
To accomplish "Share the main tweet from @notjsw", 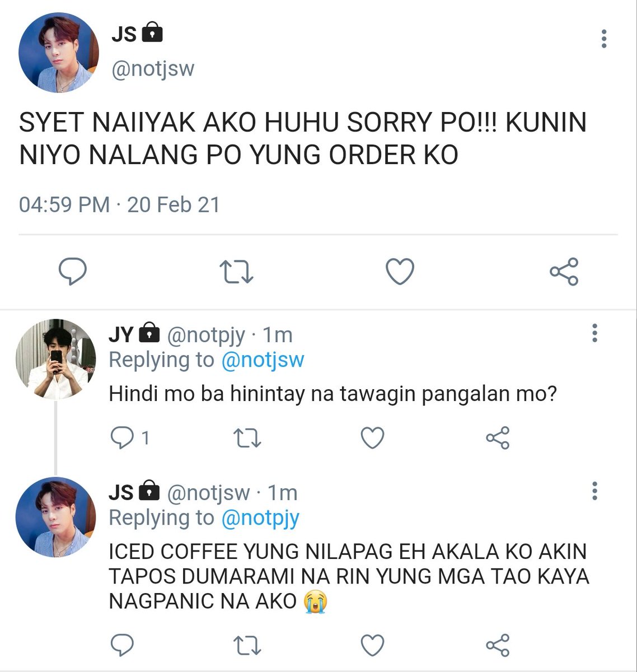I will click(x=564, y=272).
